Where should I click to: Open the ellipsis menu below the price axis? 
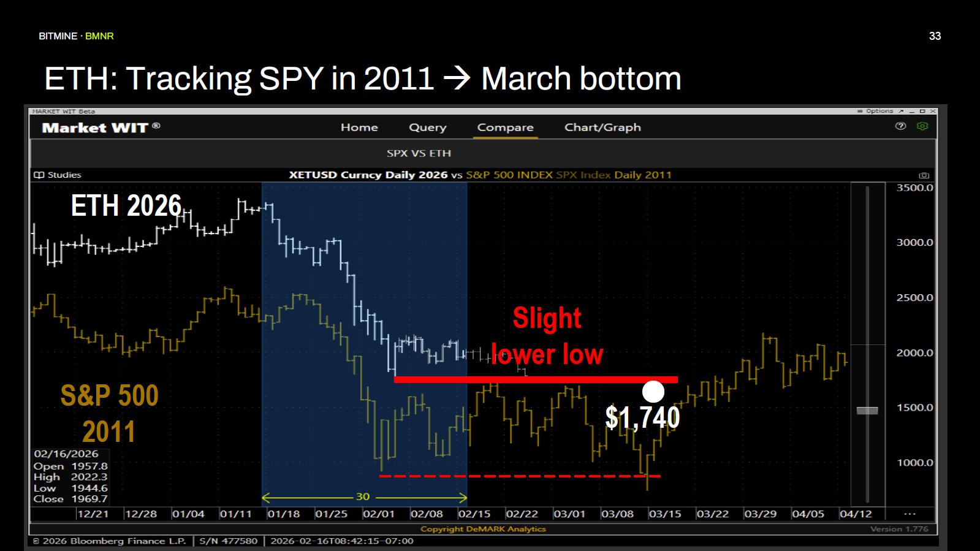point(910,514)
